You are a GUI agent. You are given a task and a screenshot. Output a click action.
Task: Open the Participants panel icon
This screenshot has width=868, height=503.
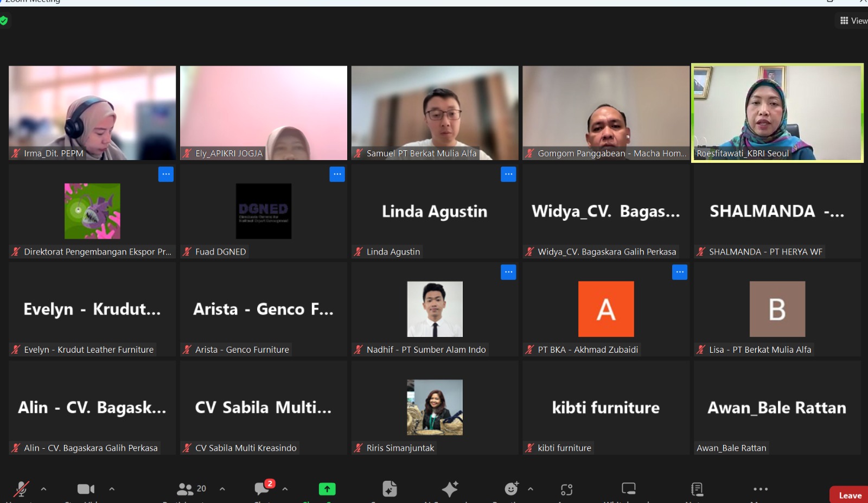[185, 489]
